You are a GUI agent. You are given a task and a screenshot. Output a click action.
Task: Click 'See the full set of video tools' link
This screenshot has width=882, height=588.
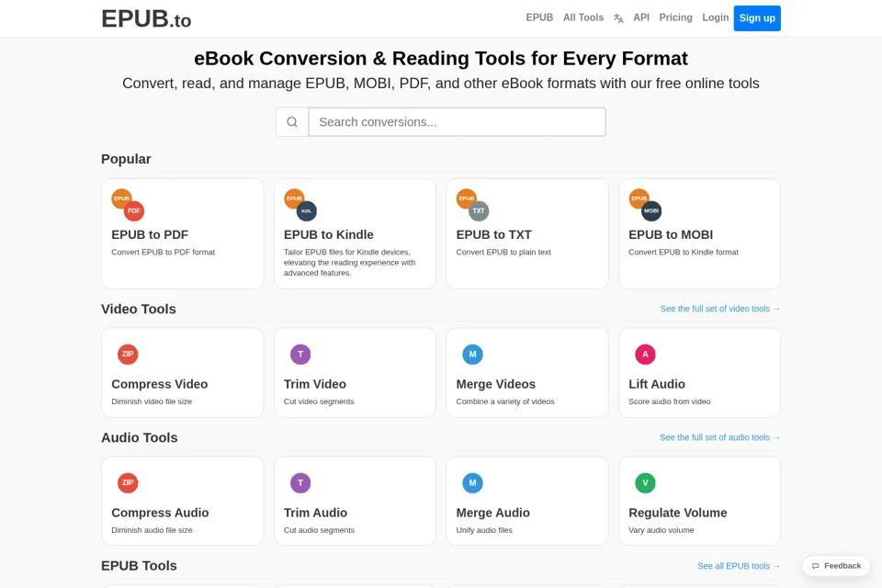click(x=720, y=309)
